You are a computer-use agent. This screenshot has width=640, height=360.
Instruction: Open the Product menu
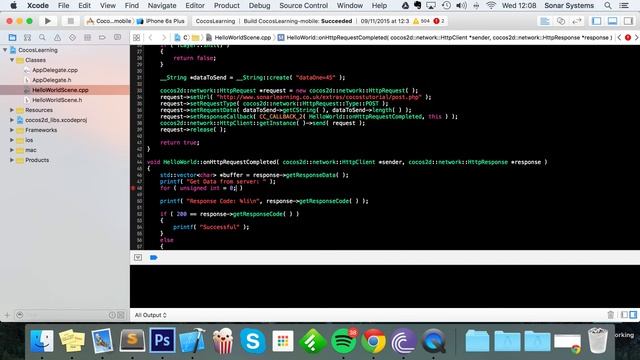227,5
